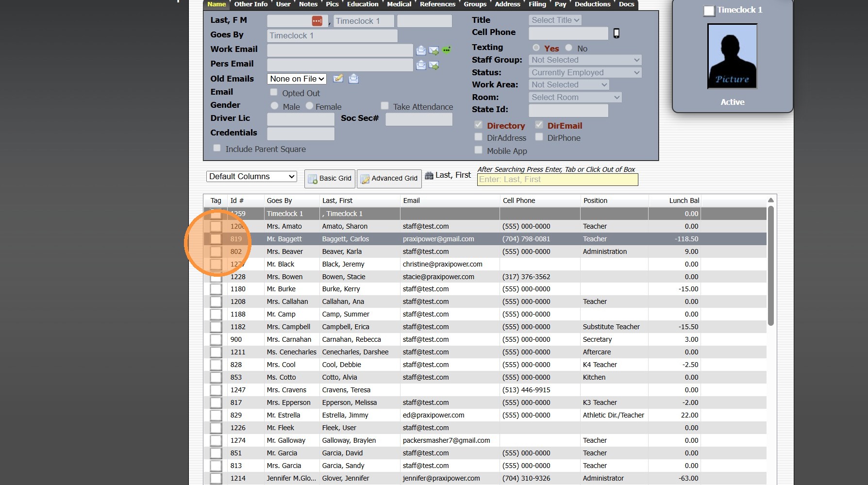Open the Select Title dropdown

click(555, 20)
